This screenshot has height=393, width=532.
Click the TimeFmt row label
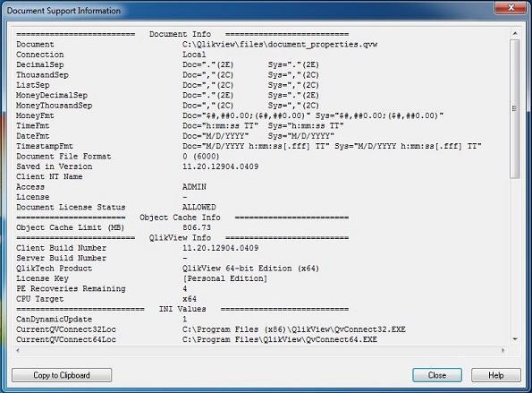33,126
